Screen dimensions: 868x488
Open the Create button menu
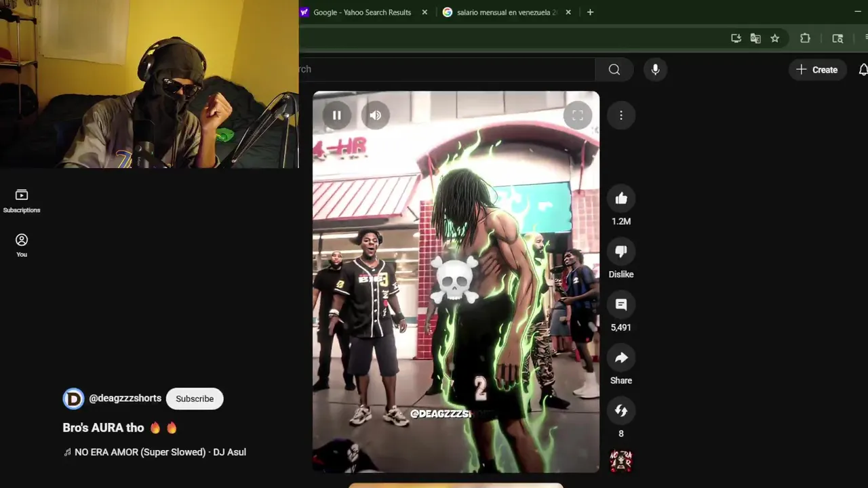[x=817, y=70]
